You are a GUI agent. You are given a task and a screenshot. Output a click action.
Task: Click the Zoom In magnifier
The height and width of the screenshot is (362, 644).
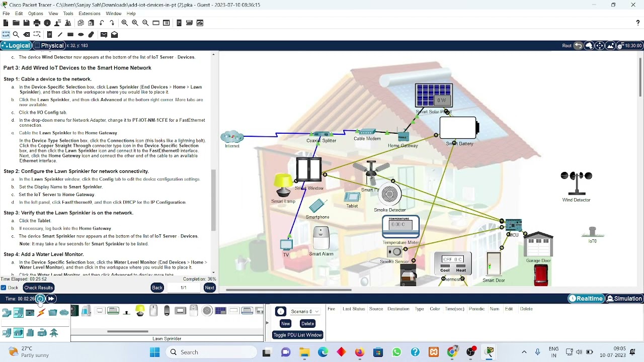124,23
